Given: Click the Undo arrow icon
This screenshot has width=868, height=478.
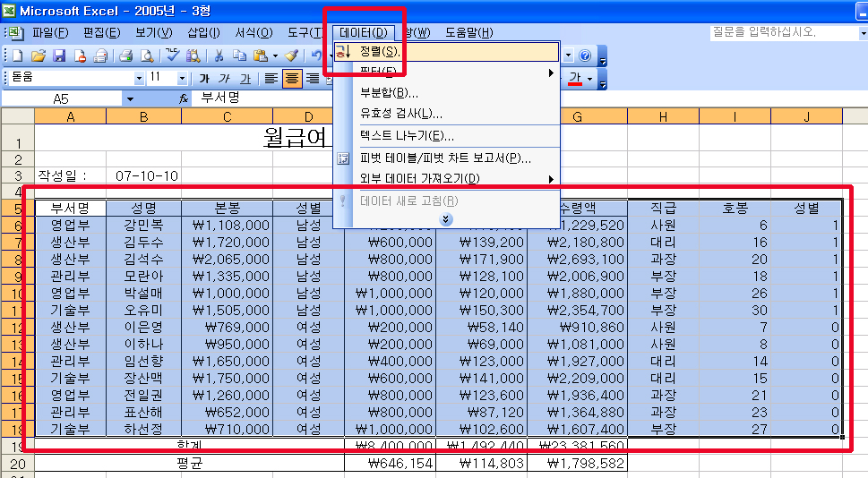Looking at the screenshot, I should (316, 55).
